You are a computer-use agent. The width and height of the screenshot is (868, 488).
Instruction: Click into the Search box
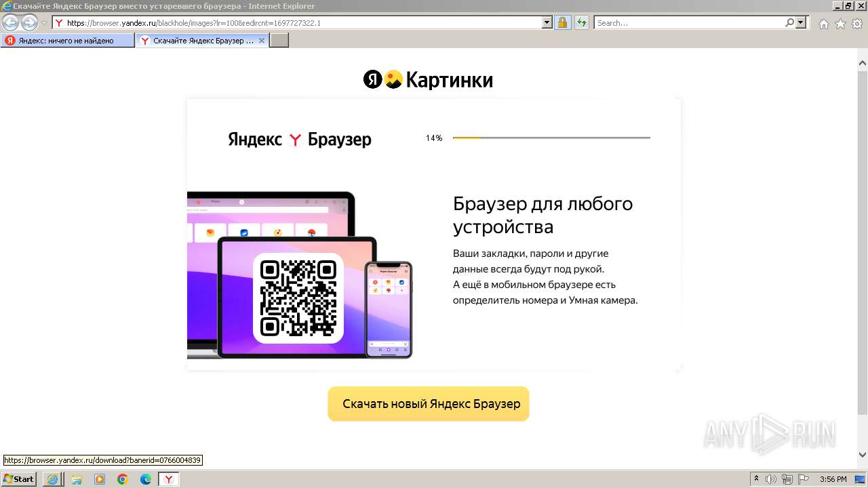[x=688, y=23]
